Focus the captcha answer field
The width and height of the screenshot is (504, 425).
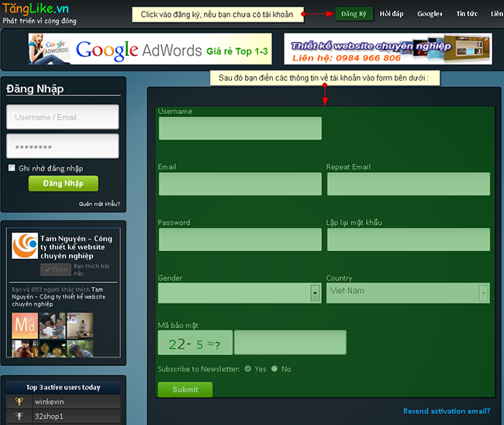pos(290,342)
